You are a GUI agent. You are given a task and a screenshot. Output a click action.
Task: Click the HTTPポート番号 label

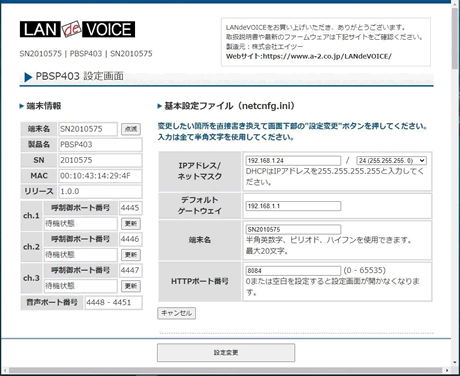click(200, 281)
